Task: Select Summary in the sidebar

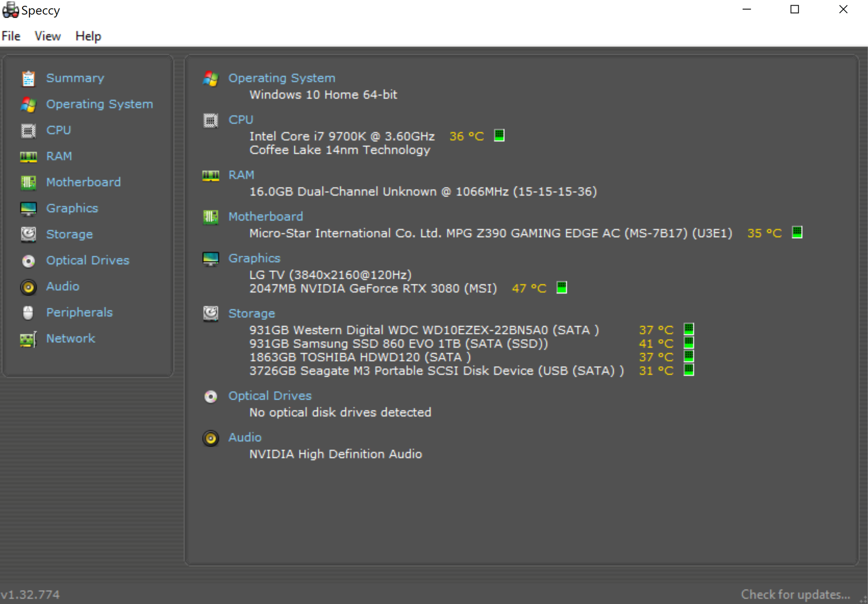Action: (x=75, y=78)
